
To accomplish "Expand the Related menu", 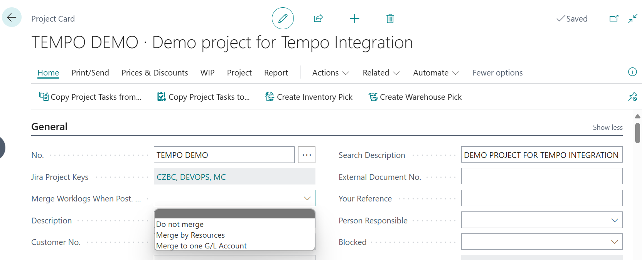I will coord(381,73).
